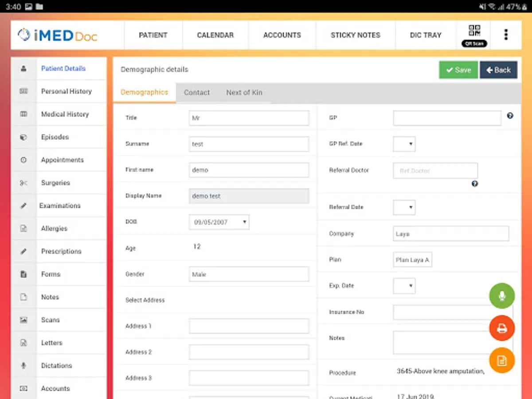Click the help icon below Referral Doctor
Screen dimensions: 532x399
pyautogui.click(x=475, y=184)
